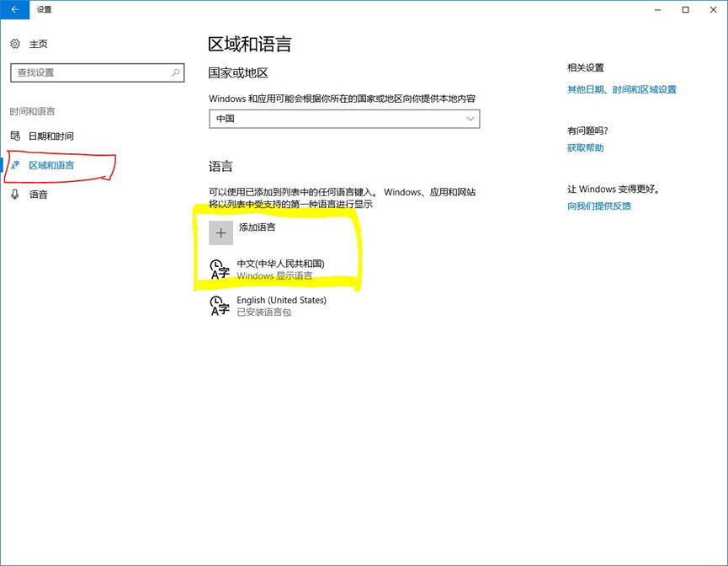
Task: Open 语音 settings page
Action: point(39,195)
